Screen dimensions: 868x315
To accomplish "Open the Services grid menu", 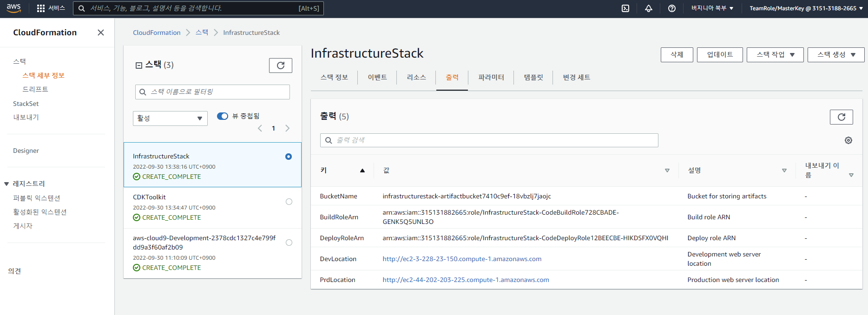I will (51, 8).
